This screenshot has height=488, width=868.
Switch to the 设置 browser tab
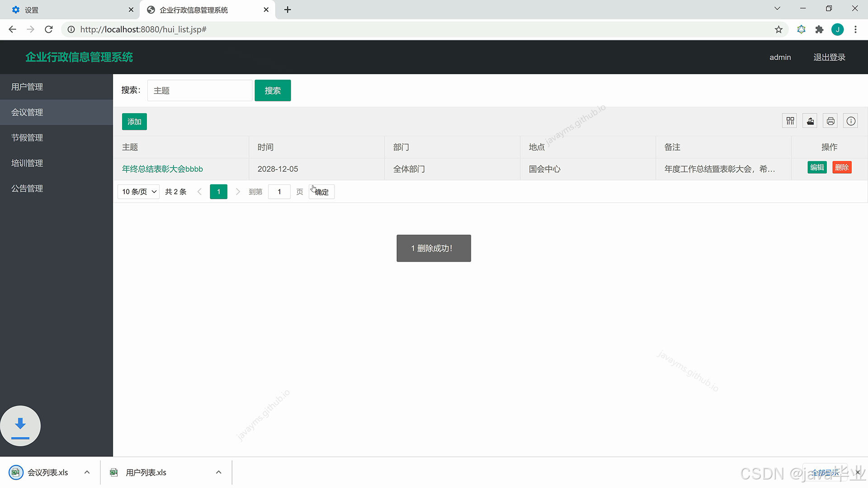[70, 9]
